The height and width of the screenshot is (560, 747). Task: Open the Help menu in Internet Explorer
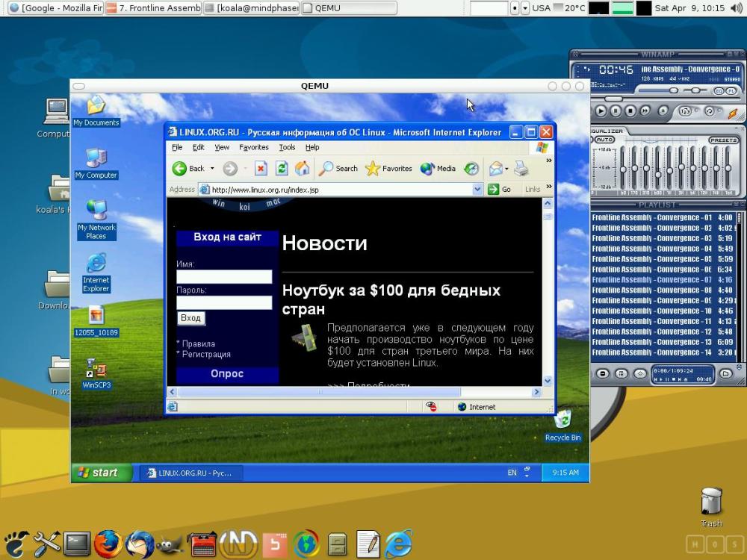[x=312, y=147]
